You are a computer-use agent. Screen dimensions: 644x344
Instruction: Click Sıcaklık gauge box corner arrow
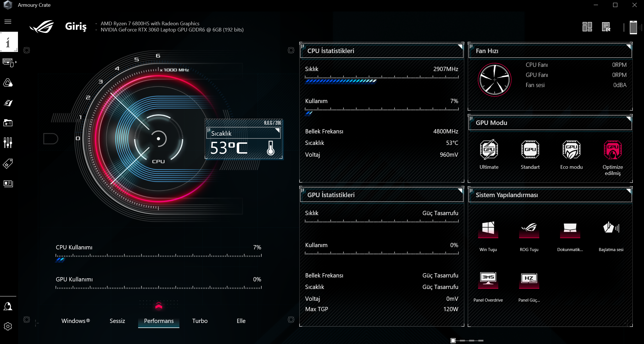(x=277, y=130)
